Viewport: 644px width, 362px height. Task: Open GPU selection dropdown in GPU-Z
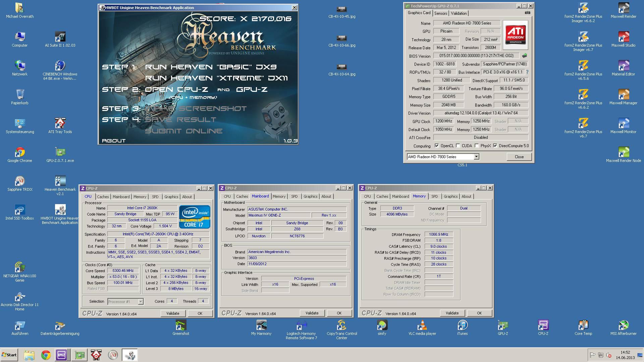[x=476, y=157]
